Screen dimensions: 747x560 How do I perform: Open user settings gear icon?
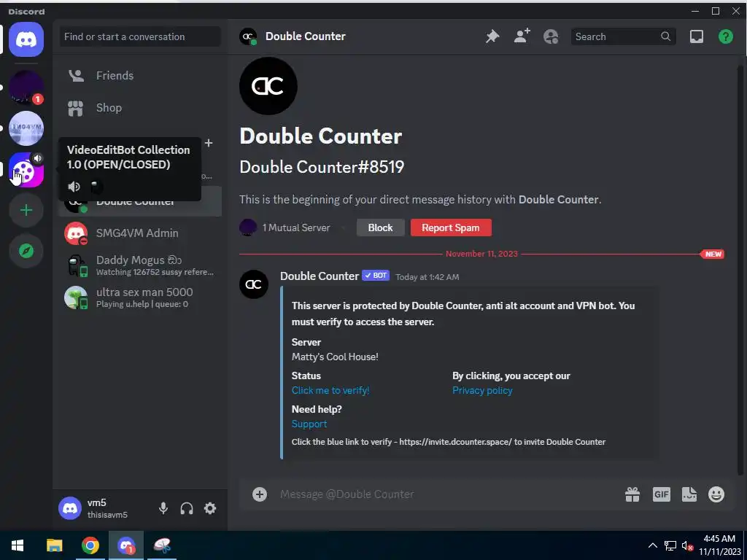coord(210,508)
